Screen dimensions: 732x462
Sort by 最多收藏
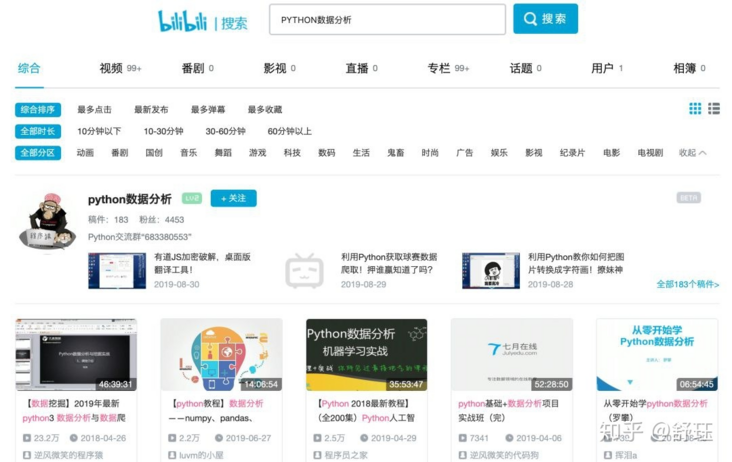pos(265,110)
